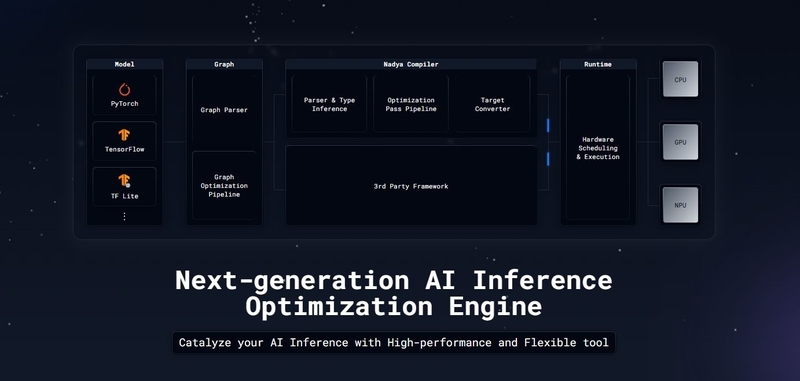
Task: Click the TF Lite logo icon
Action: 124,181
